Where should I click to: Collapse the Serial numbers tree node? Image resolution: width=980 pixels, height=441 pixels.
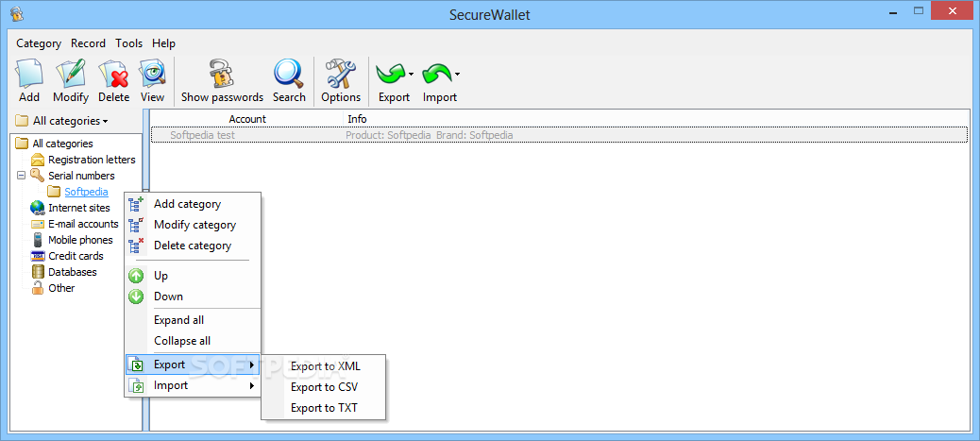[x=21, y=176]
